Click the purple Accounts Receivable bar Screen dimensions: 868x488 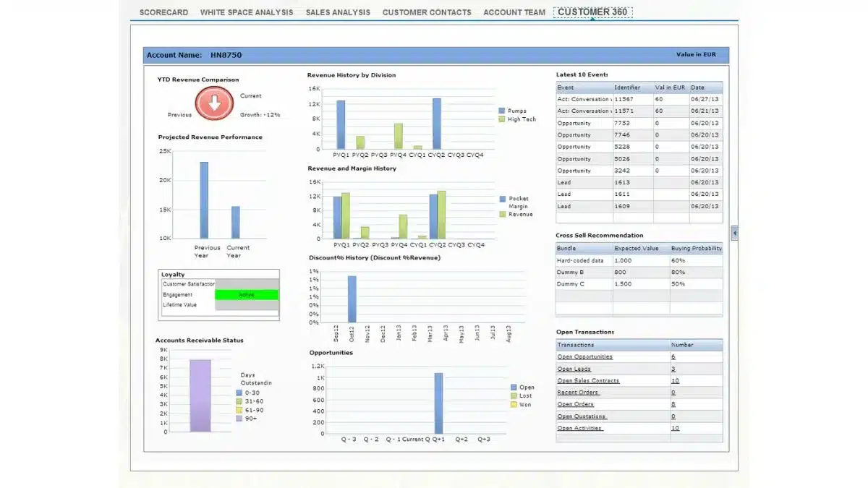click(200, 395)
